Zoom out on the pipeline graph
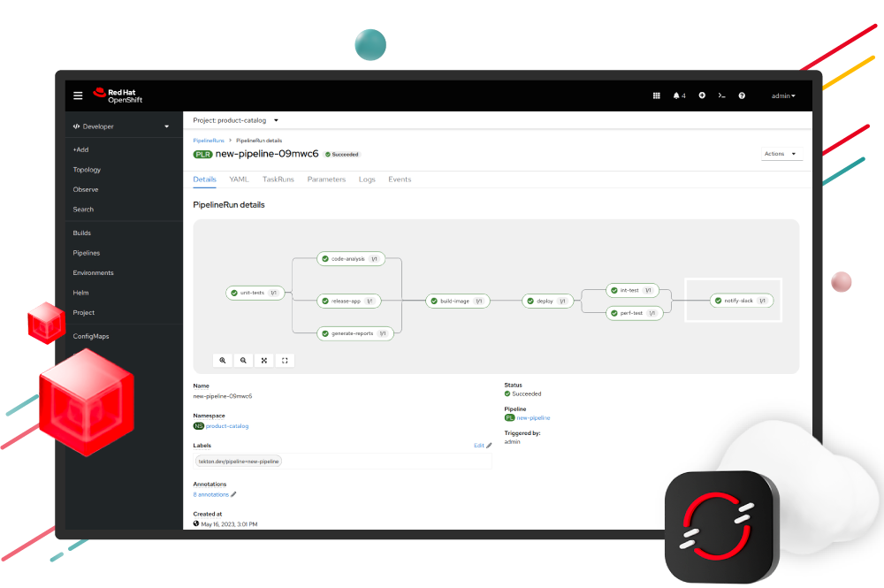The image size is (884, 588). [243, 360]
